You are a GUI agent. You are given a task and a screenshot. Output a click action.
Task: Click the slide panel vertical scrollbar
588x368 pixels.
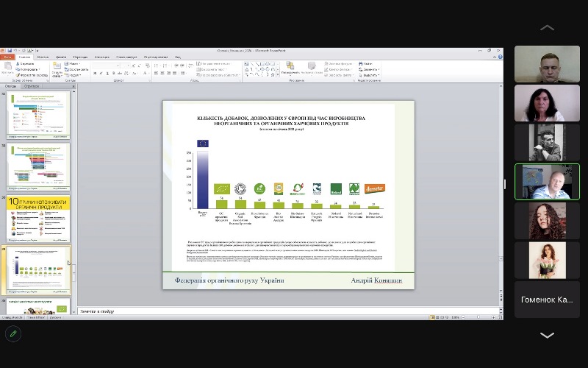pos(73,199)
